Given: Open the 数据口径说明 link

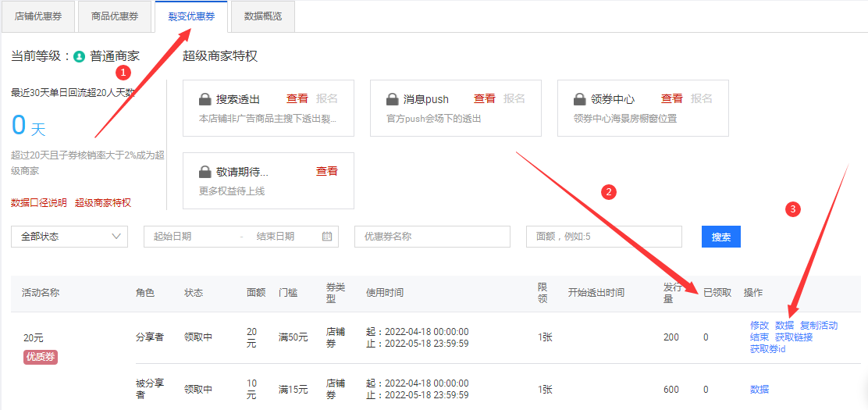Looking at the screenshot, I should (39, 203).
